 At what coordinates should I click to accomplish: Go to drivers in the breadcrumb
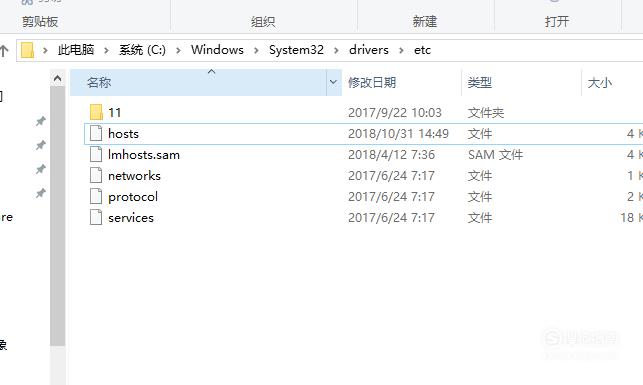coord(369,50)
